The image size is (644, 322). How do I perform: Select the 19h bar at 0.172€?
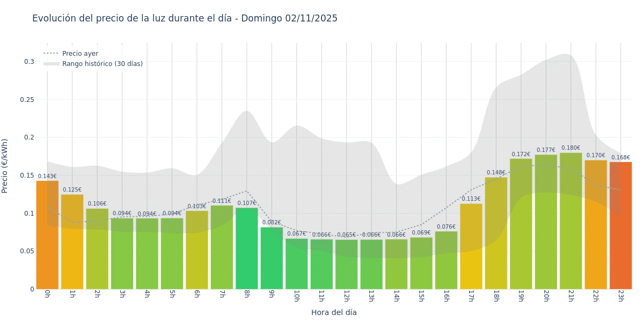(x=521, y=224)
